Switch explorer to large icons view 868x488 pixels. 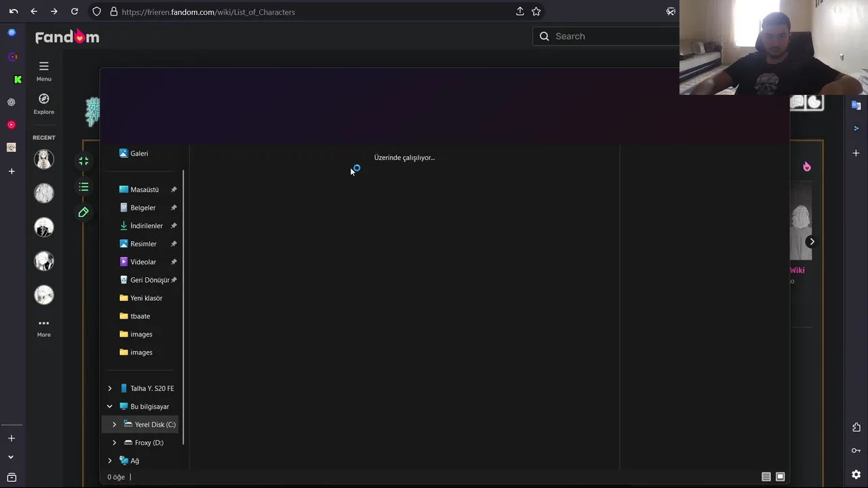point(781,477)
